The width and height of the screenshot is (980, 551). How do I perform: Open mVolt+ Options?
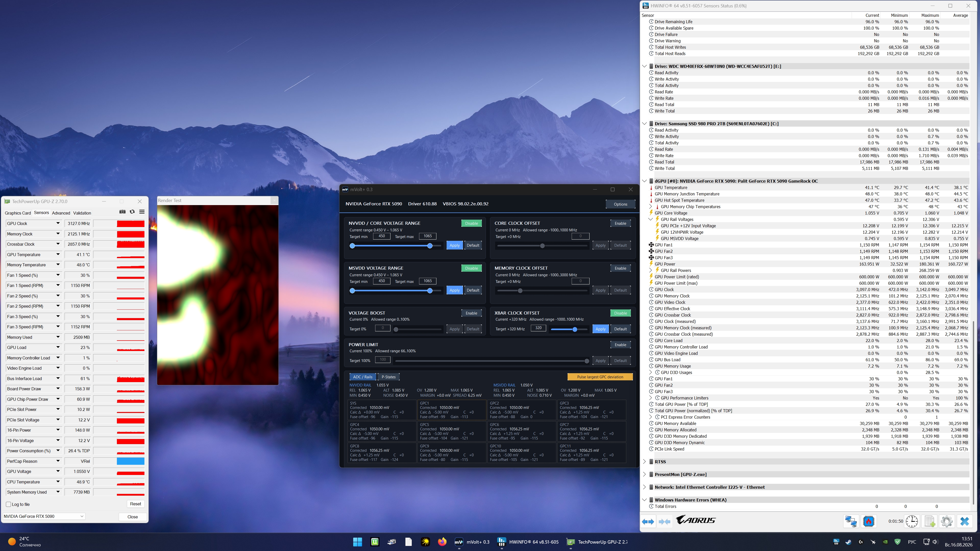coord(620,204)
